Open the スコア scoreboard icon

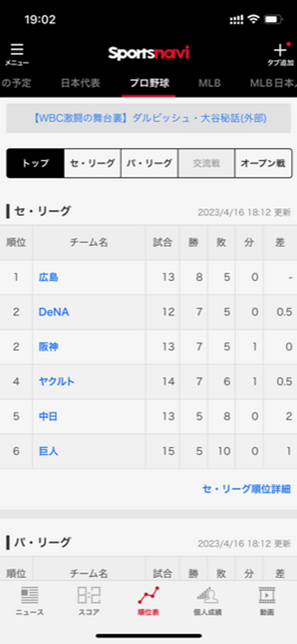[89, 595]
